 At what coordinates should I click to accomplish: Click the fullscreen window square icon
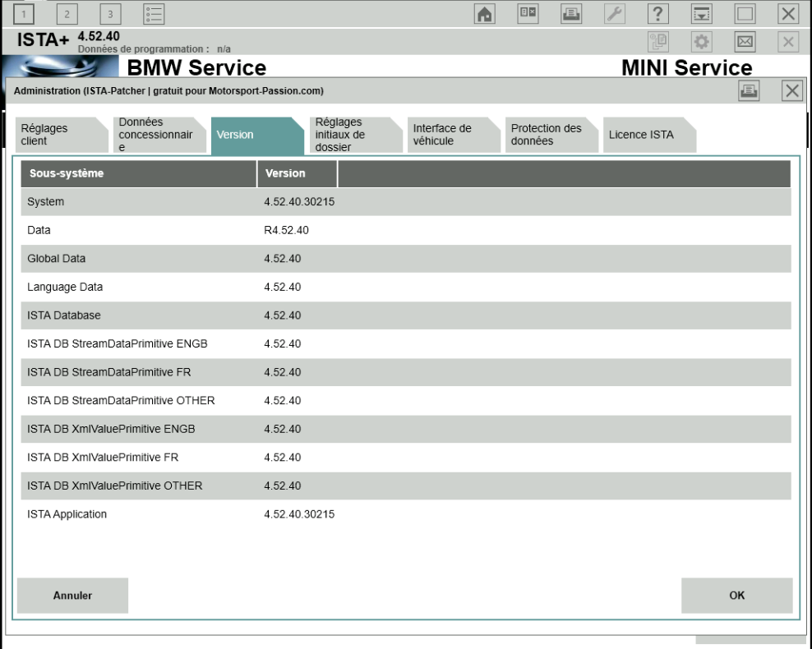(x=745, y=13)
